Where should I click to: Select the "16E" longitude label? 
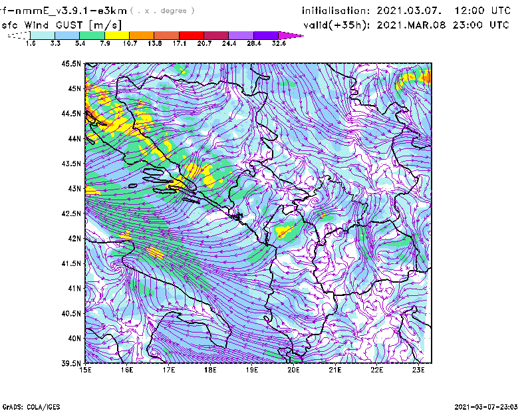click(127, 370)
